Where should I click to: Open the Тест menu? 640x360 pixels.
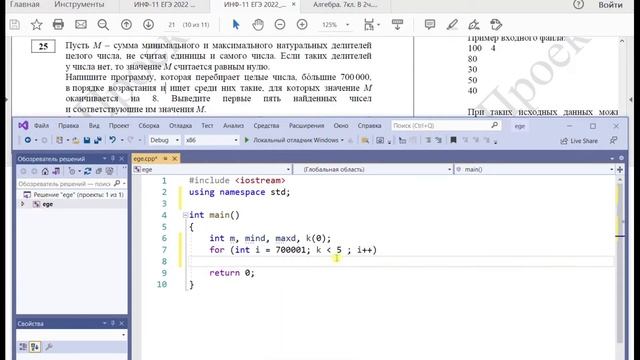(207, 126)
